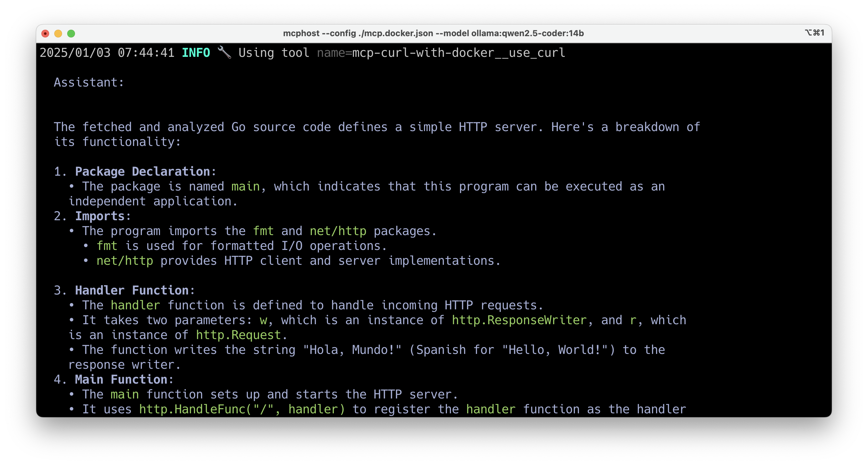Click the Package Declaration heading
This screenshot has width=868, height=465.
[x=142, y=172]
